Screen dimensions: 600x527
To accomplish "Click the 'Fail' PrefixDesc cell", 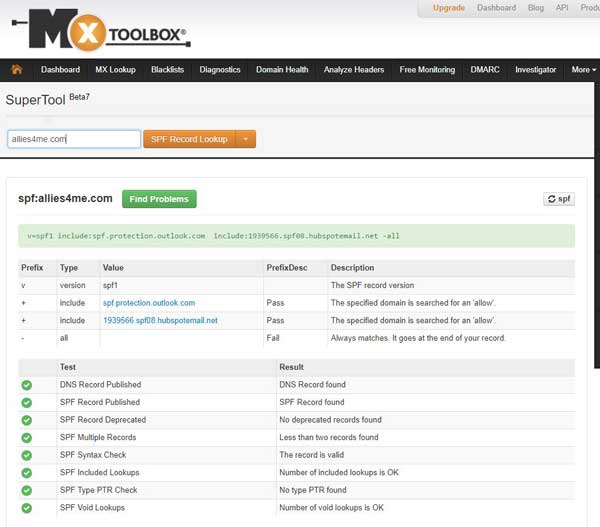I will click(273, 338).
